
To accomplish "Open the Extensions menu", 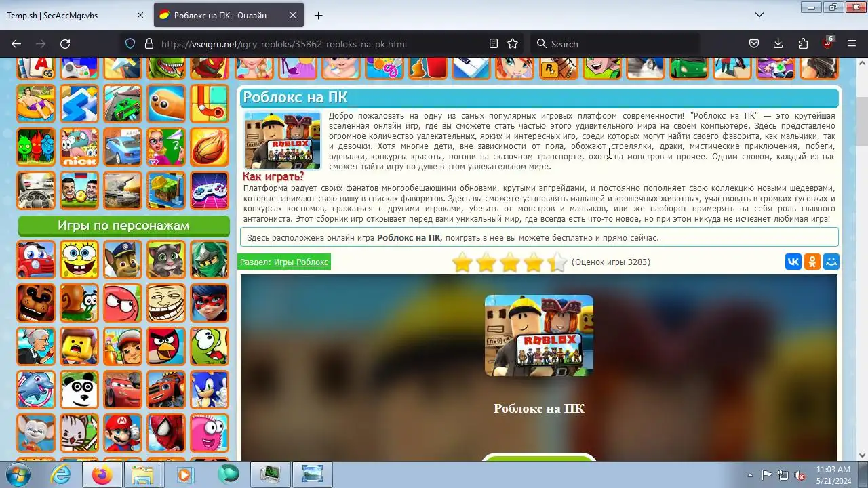I will point(803,43).
